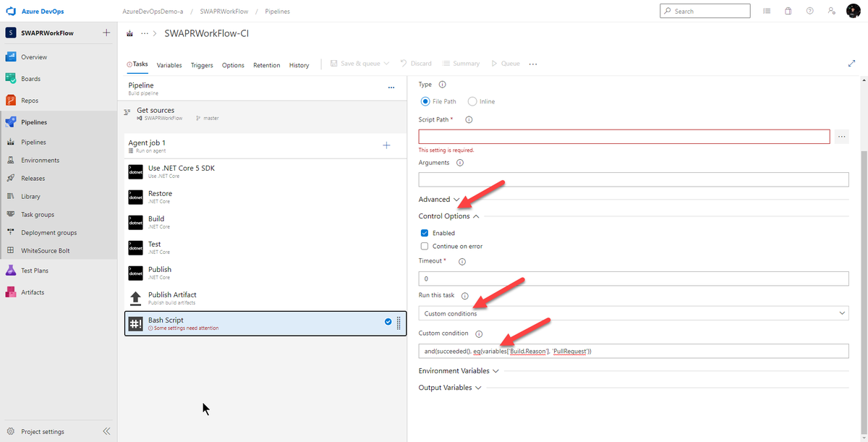Screen dimensions: 868x442
Task: Toggle full screen expand icon
Action: tap(851, 64)
